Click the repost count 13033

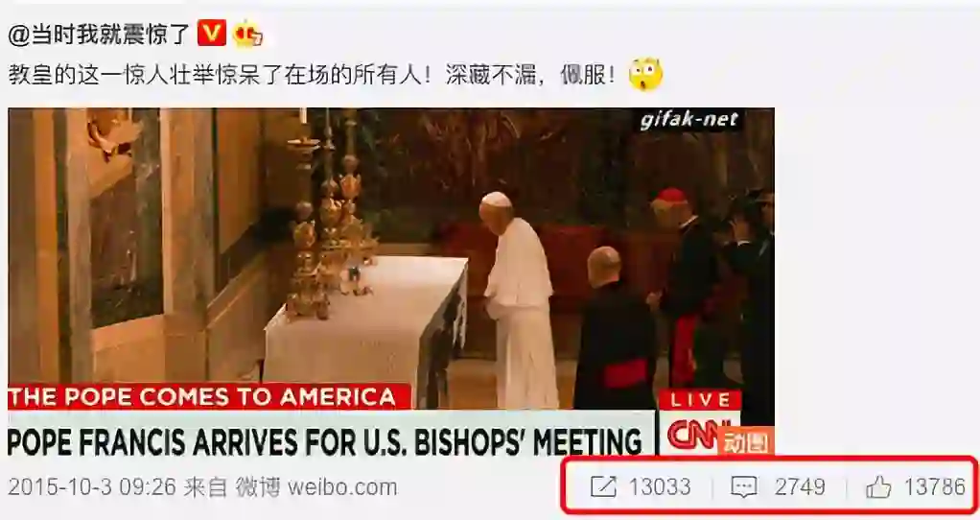(x=660, y=486)
